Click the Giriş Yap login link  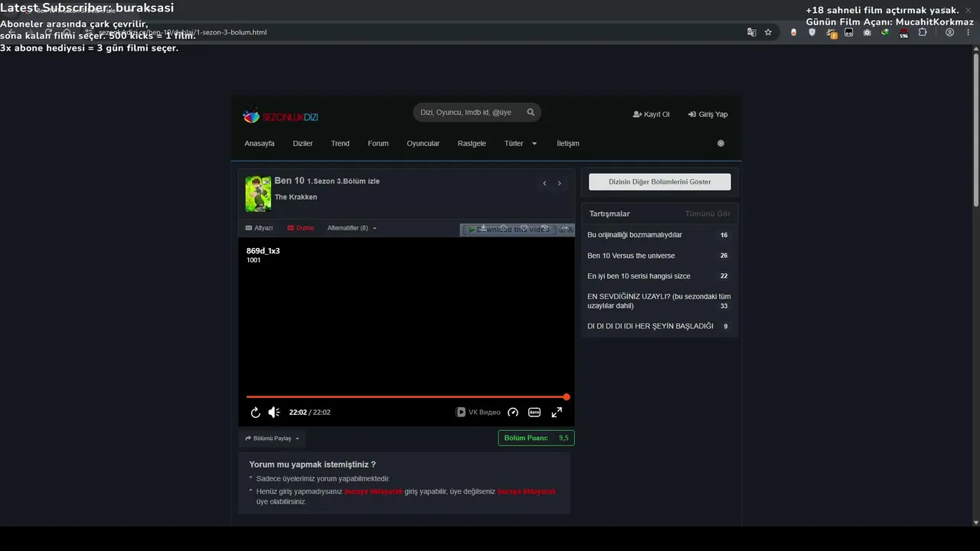pyautogui.click(x=707, y=114)
